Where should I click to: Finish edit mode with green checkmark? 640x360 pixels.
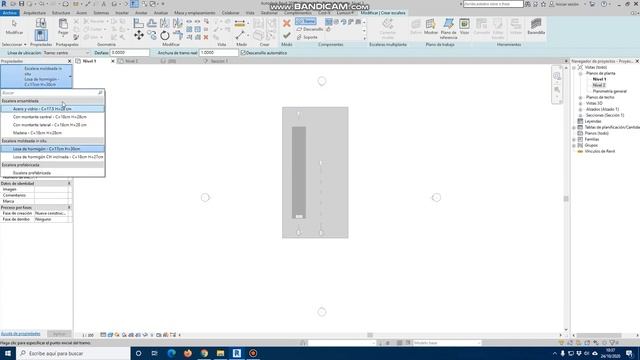pyautogui.click(x=287, y=36)
